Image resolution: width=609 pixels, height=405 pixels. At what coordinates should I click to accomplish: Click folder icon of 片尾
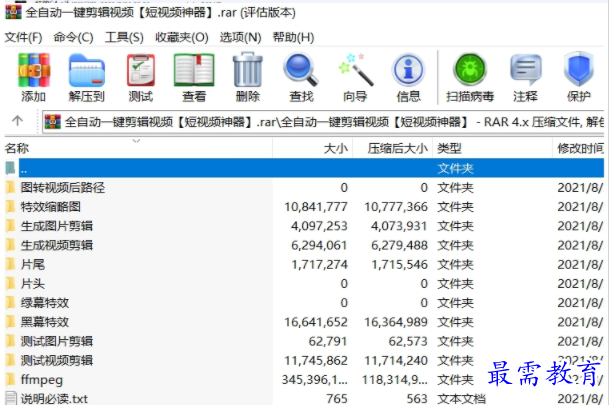(x=10, y=264)
